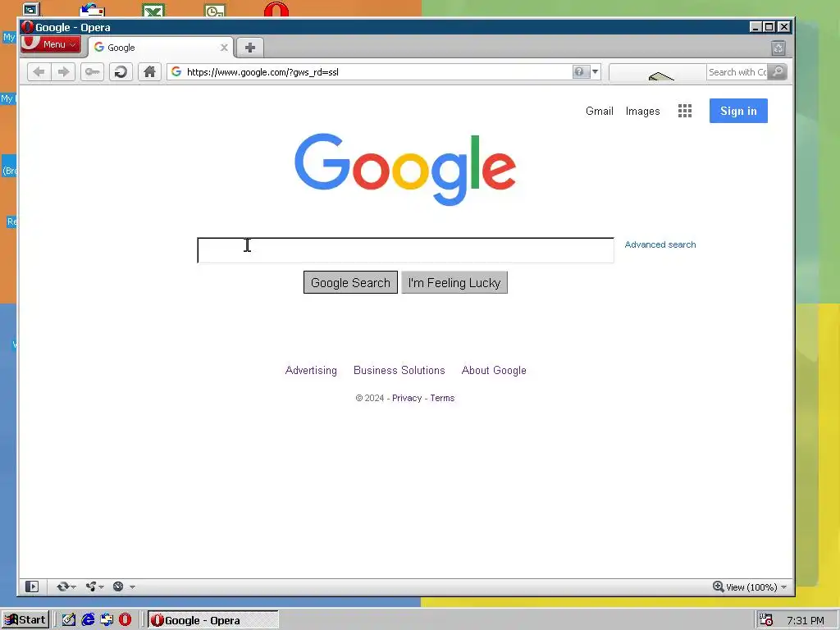The height and width of the screenshot is (630, 840).
Task: Click the Google site badge in address bar
Action: coord(176,72)
